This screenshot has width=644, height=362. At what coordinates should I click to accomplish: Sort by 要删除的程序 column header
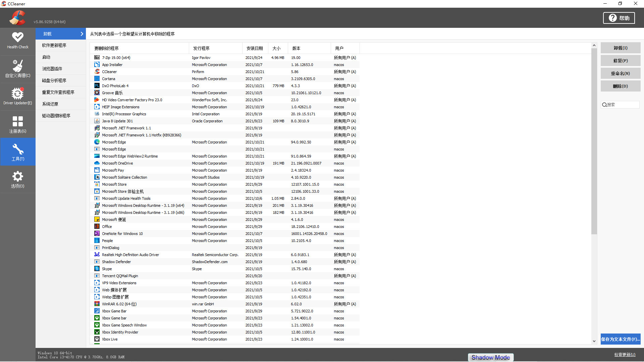point(140,48)
